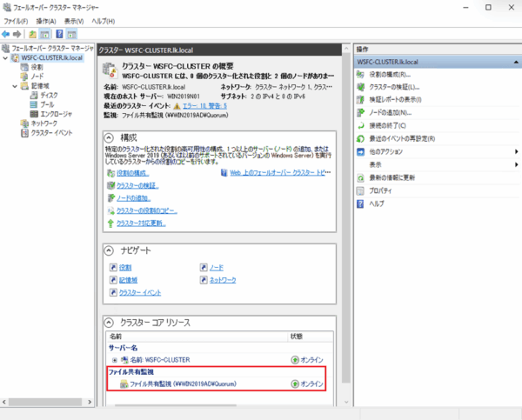Click ノードの追加(N)... in the actions pane
Image resolution: width=522 pixels, height=420 pixels.
[390, 113]
